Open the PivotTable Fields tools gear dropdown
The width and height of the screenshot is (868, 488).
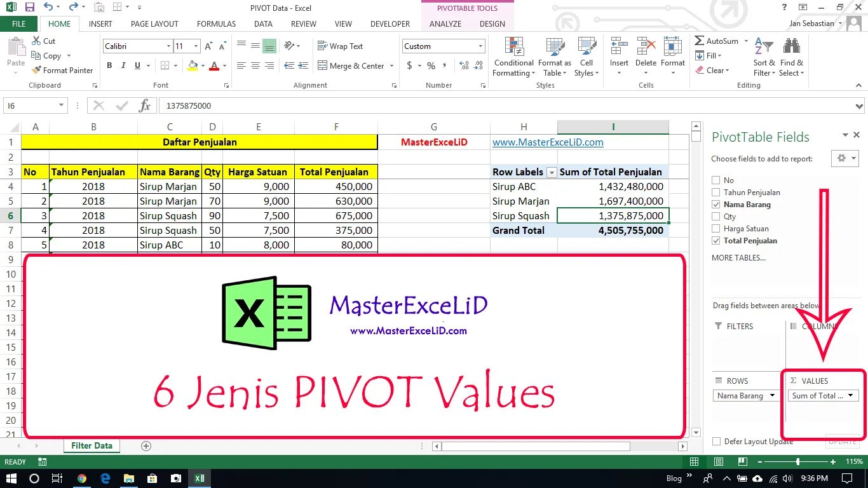coord(845,158)
